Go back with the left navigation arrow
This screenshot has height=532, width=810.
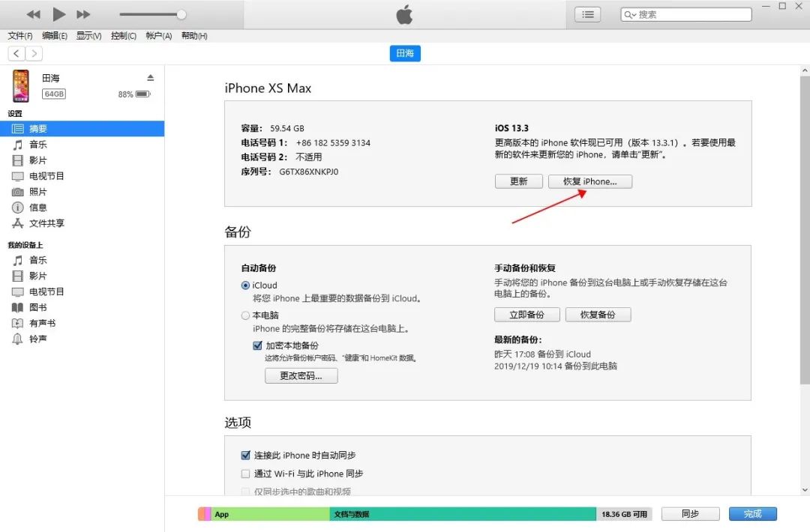16,53
